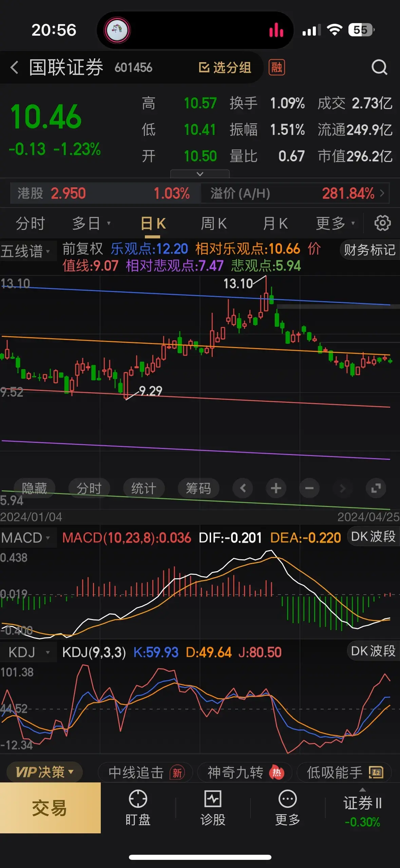
Task: Expand chart to fullscreen icon
Action: 376,488
